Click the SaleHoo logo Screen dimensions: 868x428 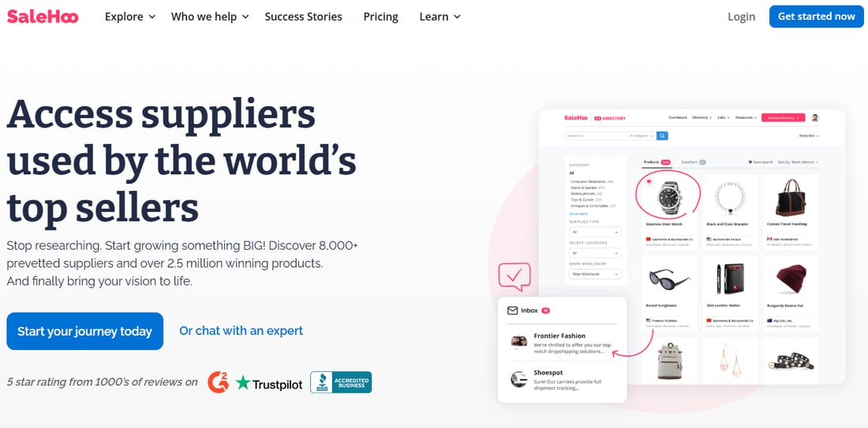coord(43,17)
